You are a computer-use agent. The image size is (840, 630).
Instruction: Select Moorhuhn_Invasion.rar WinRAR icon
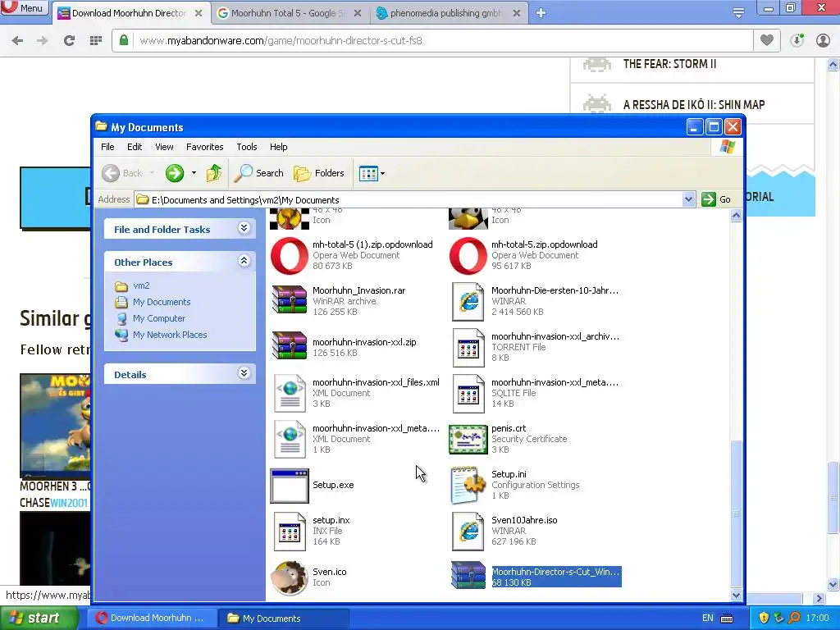pos(290,301)
